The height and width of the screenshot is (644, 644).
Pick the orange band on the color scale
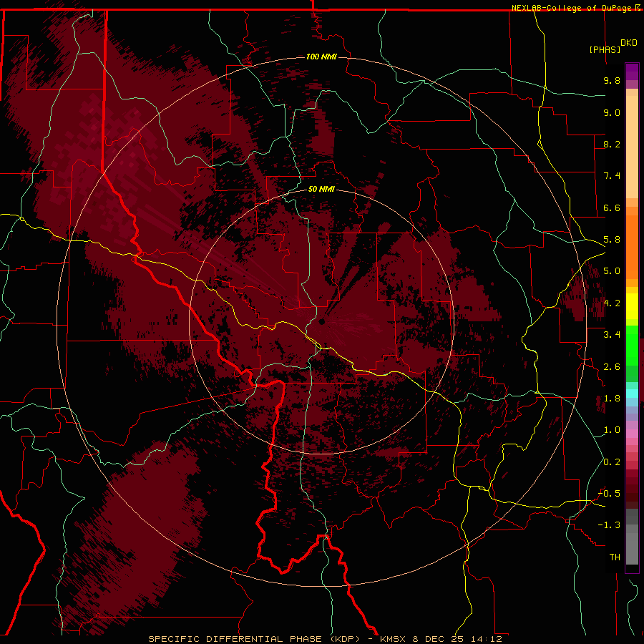coord(632,247)
